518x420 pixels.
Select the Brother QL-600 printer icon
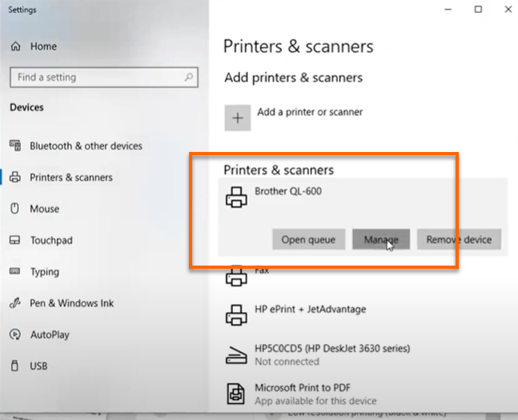click(236, 198)
